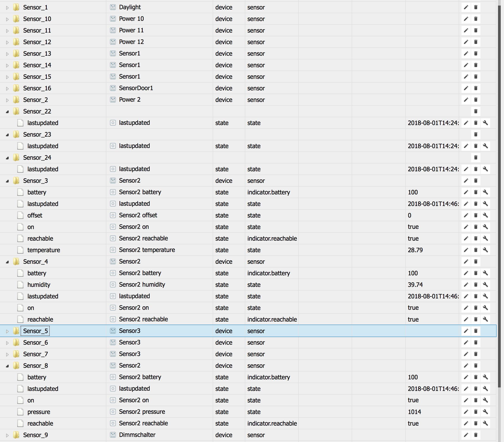Open wrench settings for Sensor_4 on state
504x442 pixels.
[485, 308]
